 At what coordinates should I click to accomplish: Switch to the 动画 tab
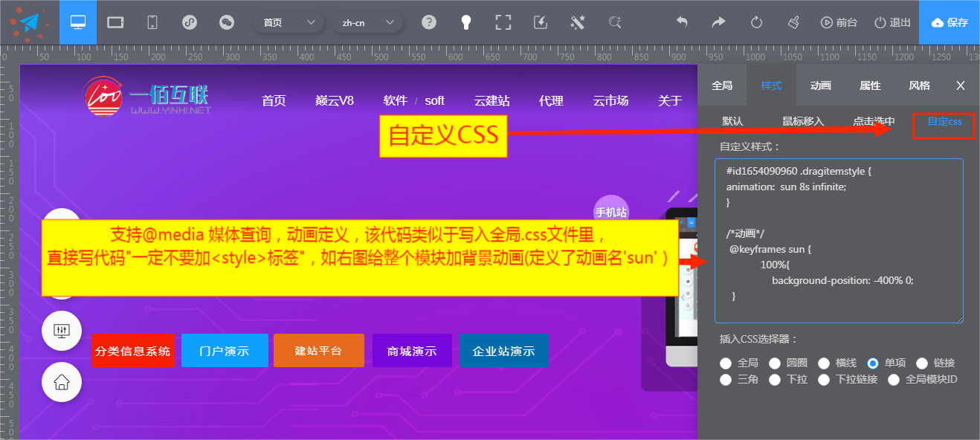click(x=820, y=85)
